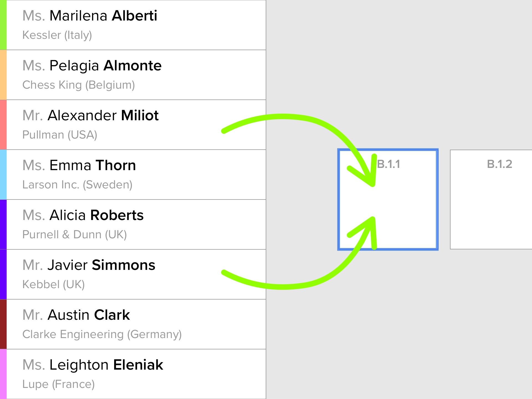Screen dimensions: 532x399
Task: Click the light blue stripe beside Emma Thorn
Action: (x=3, y=175)
